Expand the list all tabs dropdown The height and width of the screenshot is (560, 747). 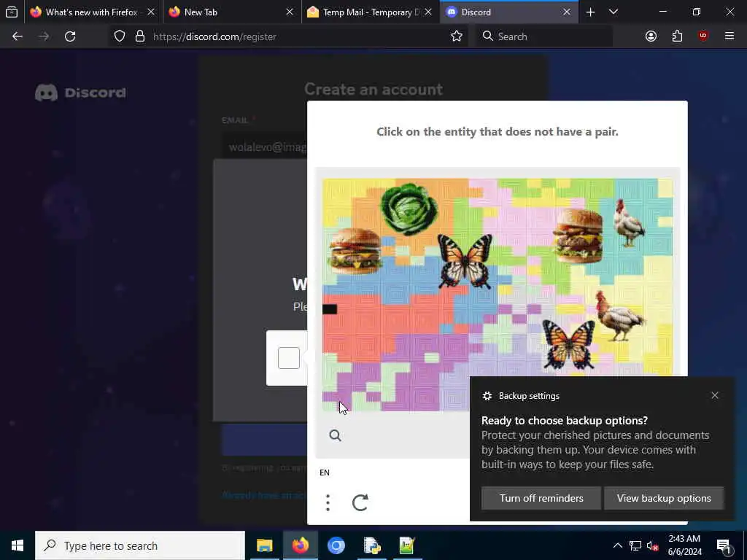(x=613, y=12)
